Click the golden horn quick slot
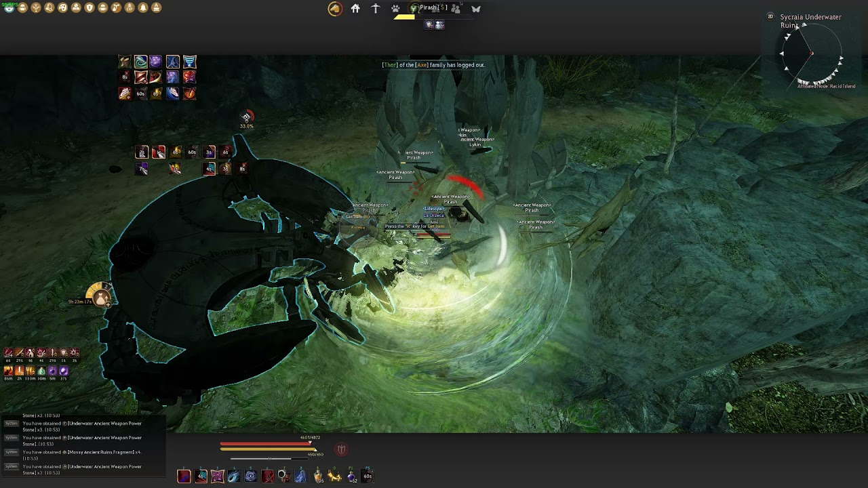The height and width of the screenshot is (488, 868). coord(334,476)
